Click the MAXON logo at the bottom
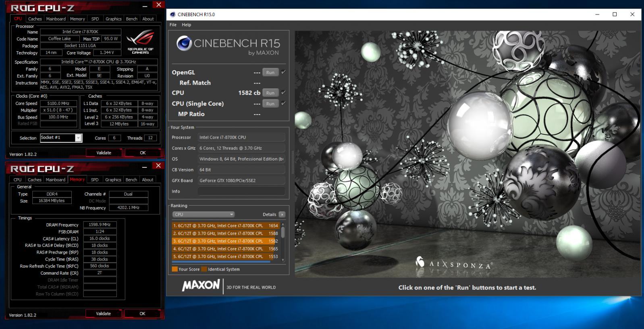The image size is (644, 329). [201, 285]
